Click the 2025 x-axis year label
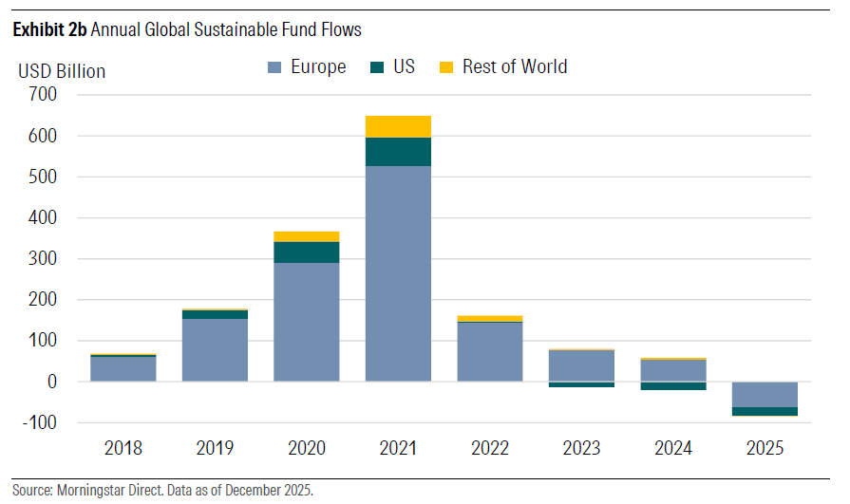The height and width of the screenshot is (504, 850). point(765,448)
